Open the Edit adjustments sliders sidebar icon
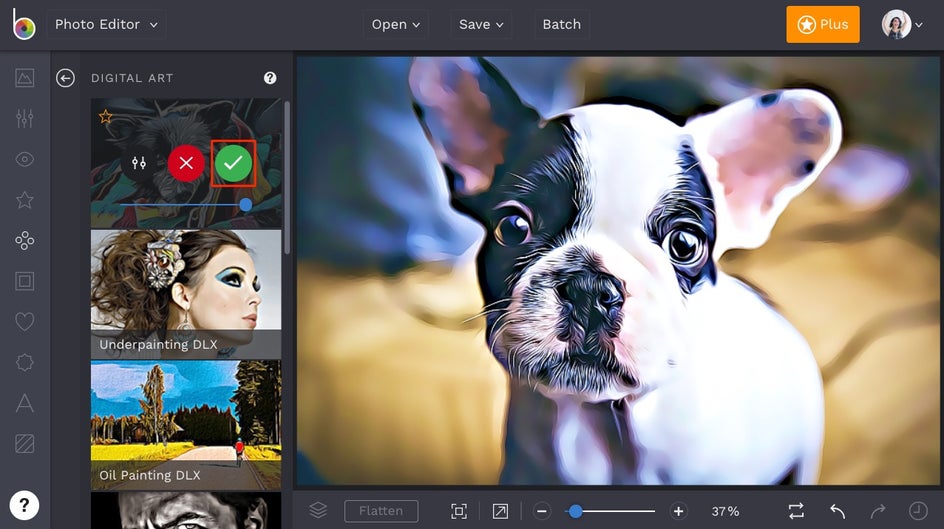 click(x=25, y=119)
